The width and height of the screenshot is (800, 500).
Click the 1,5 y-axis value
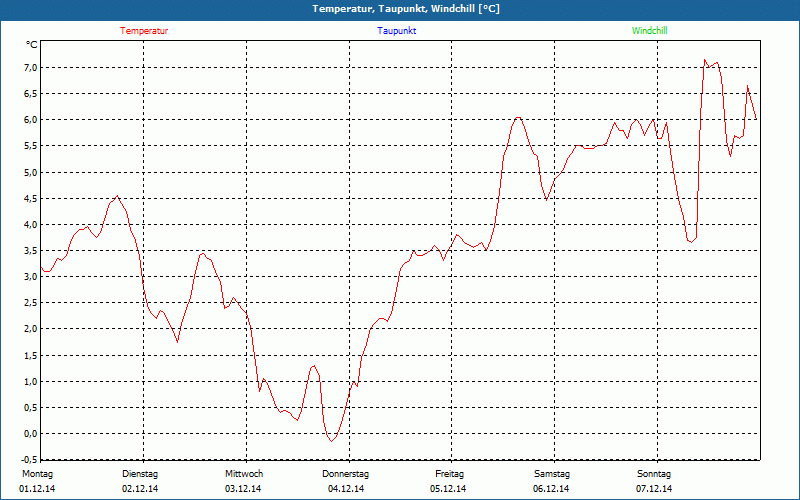pyautogui.click(x=30, y=355)
